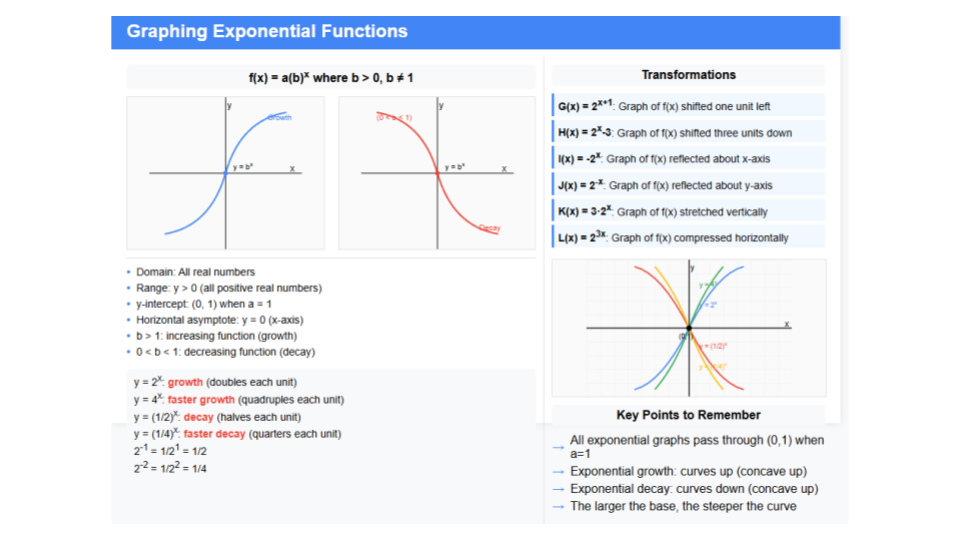The image size is (960, 540).
Task: Click the Graphing Exponential Functions title banner
Action: click(x=475, y=32)
